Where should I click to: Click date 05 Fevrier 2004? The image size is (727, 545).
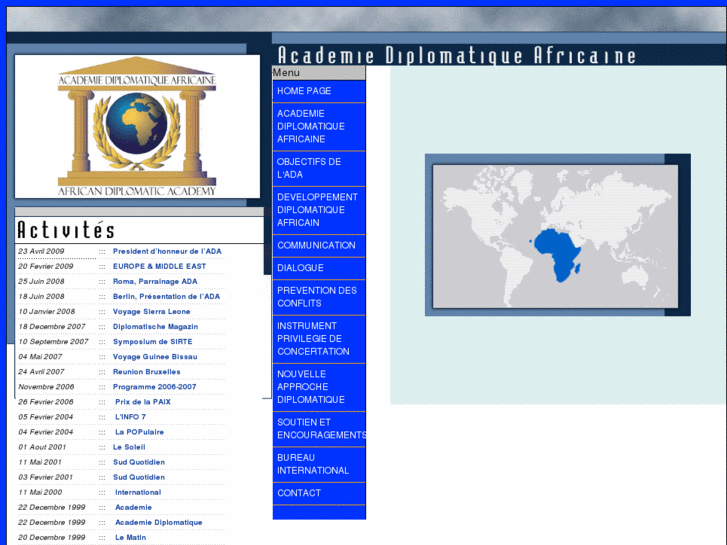[46, 417]
